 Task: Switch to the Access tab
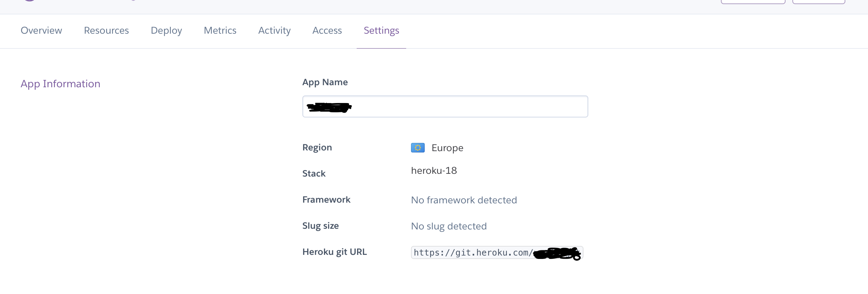pos(327,31)
